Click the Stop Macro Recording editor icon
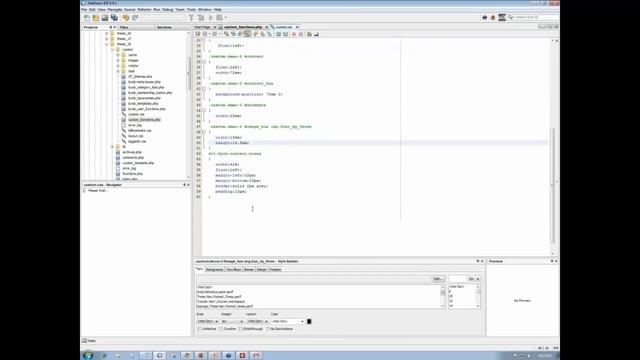640x360 pixels. 301,34
